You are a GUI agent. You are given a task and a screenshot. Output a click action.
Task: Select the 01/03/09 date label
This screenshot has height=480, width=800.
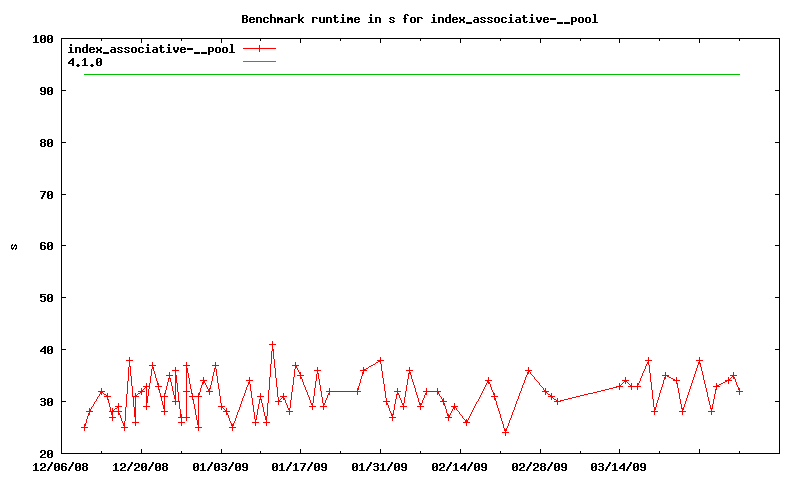[220, 466]
